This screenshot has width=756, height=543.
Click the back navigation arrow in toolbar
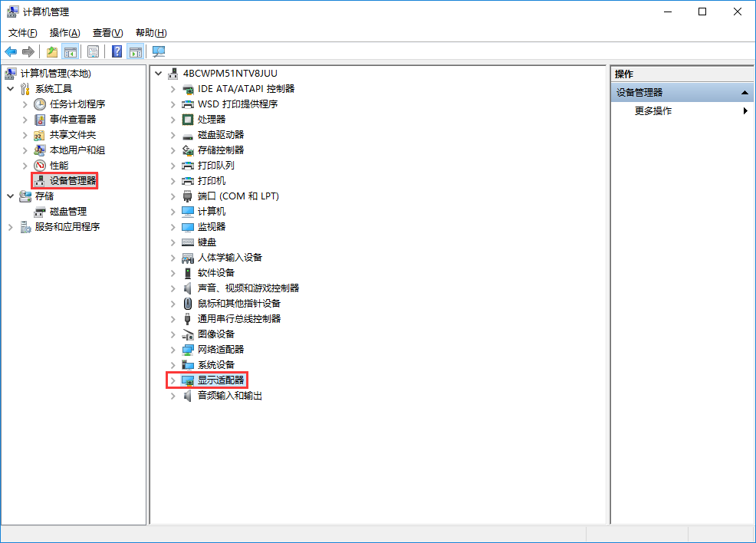pos(11,51)
